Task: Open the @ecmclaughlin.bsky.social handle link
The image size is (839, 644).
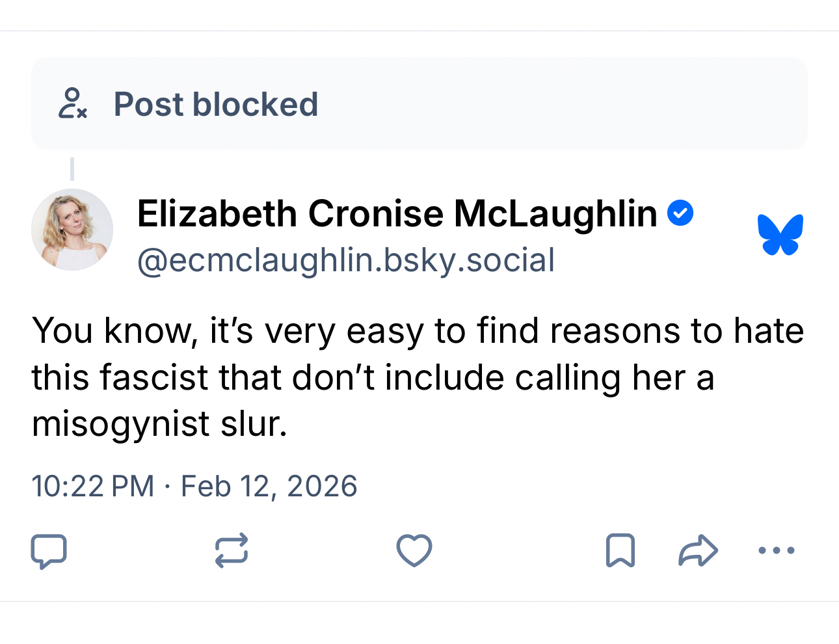Action: pyautogui.click(x=345, y=260)
